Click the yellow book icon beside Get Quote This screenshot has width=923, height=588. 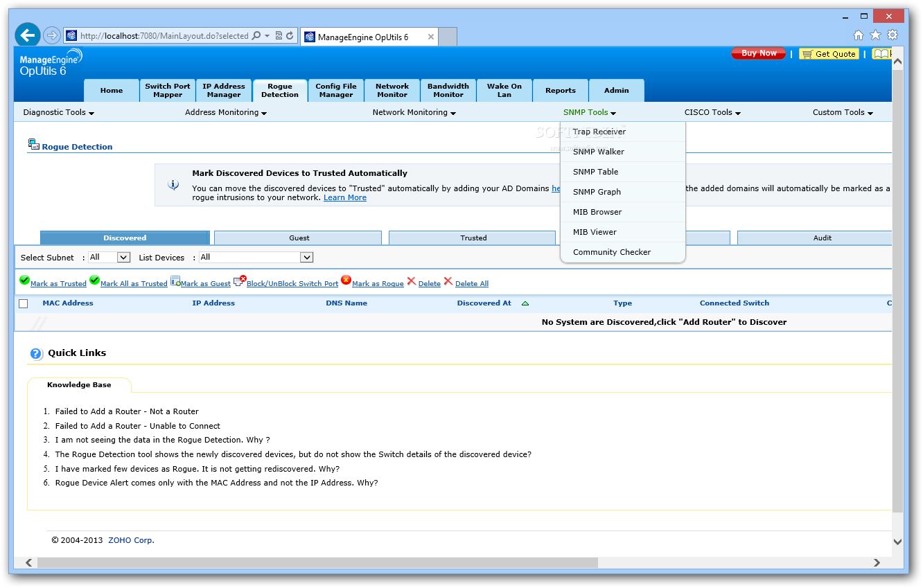click(881, 53)
